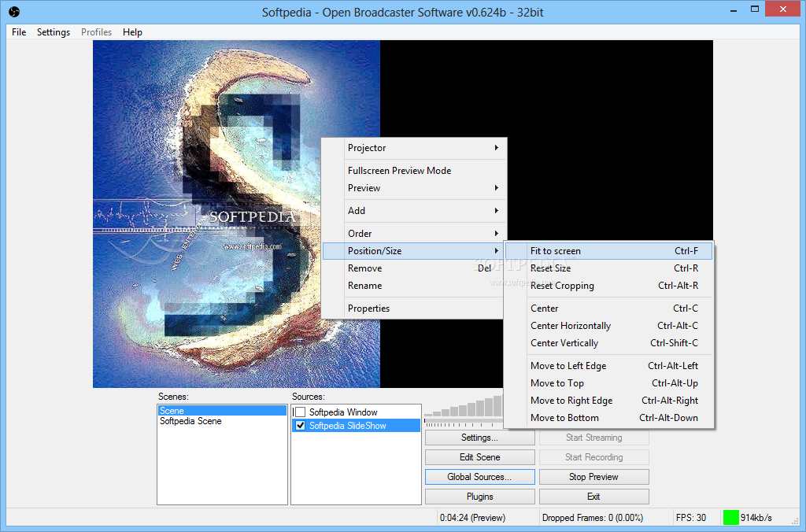Expand the Preview submenu
Image resolution: width=806 pixels, height=532 pixels.
414,188
